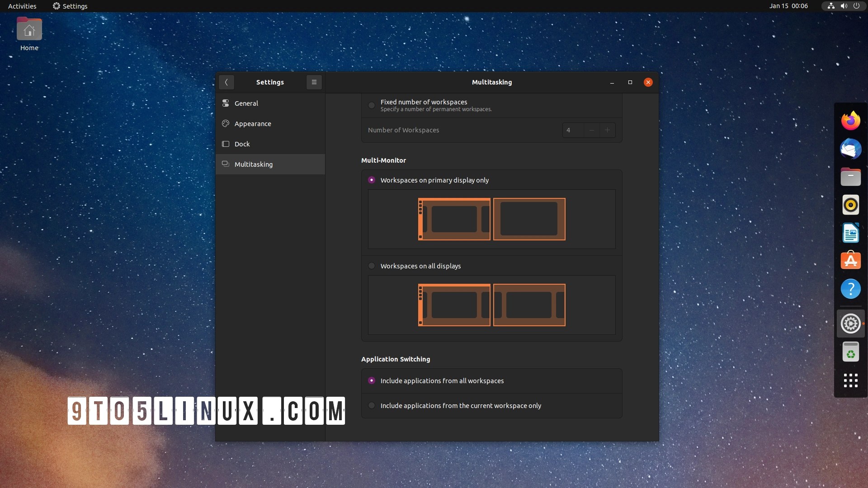The image size is (868, 488).
Task: Open the Appearance settings panel
Action: point(253,124)
